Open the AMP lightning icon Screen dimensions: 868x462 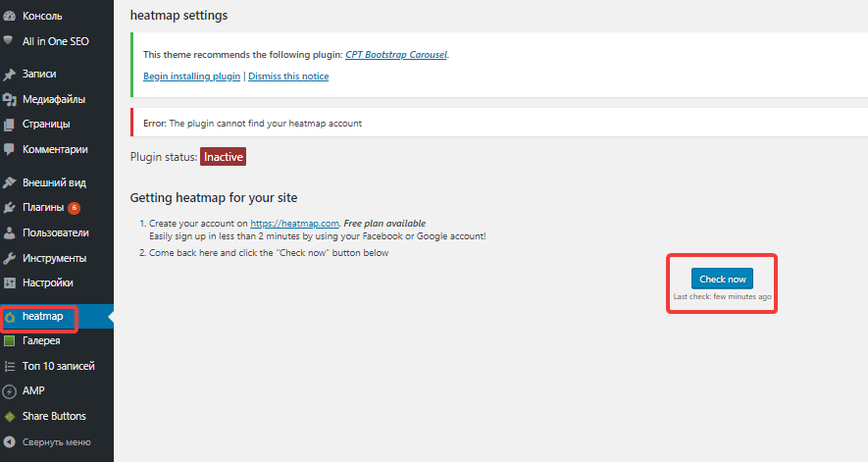point(9,391)
